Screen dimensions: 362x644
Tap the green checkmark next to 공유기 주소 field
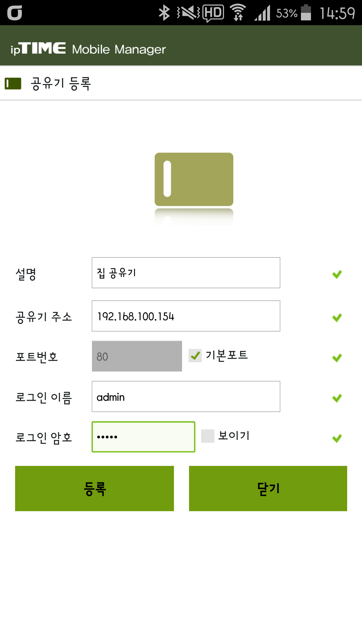coord(337,317)
